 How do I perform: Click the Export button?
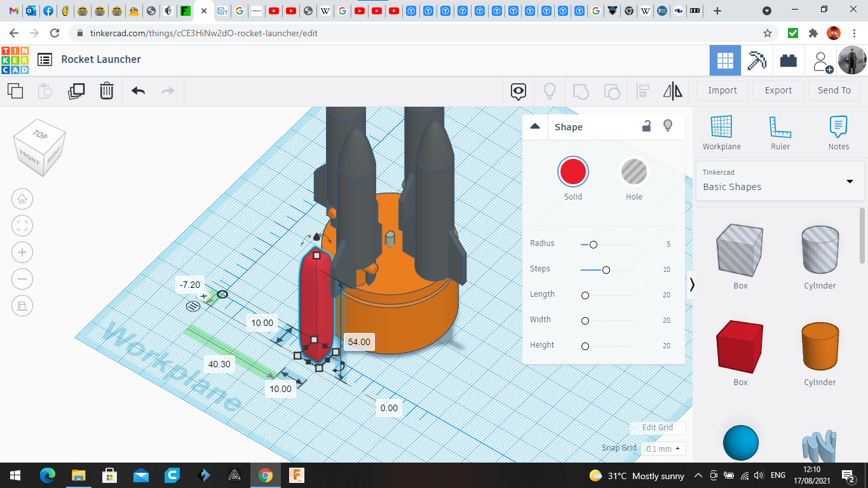(778, 90)
